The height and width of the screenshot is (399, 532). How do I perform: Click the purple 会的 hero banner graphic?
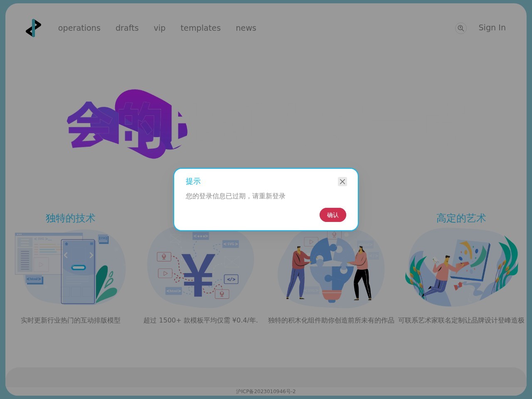click(127, 124)
